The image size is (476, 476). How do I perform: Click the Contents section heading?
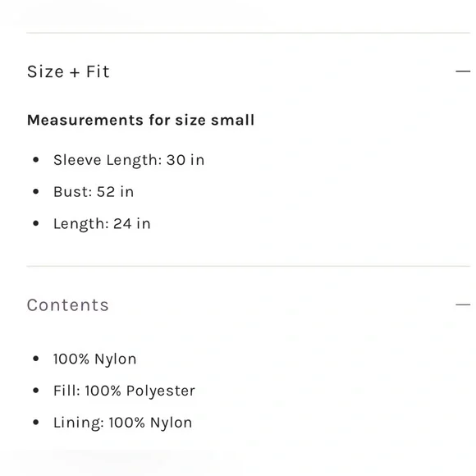click(67, 304)
